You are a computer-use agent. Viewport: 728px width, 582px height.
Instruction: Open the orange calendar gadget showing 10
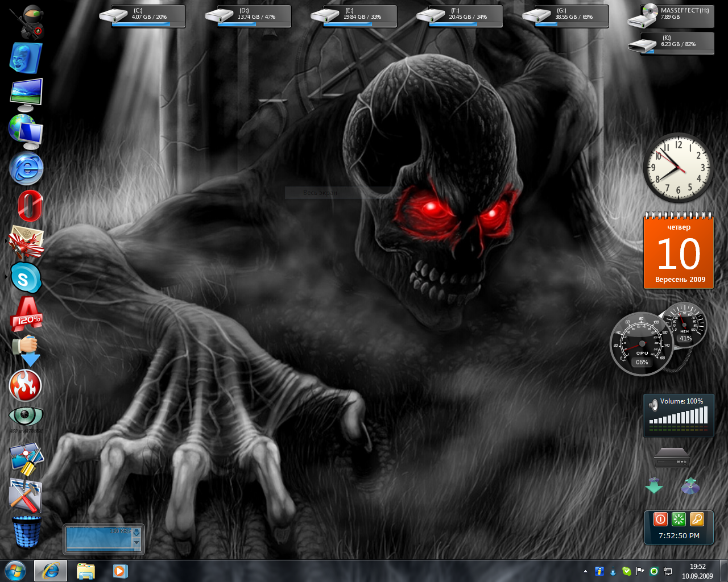coord(679,251)
